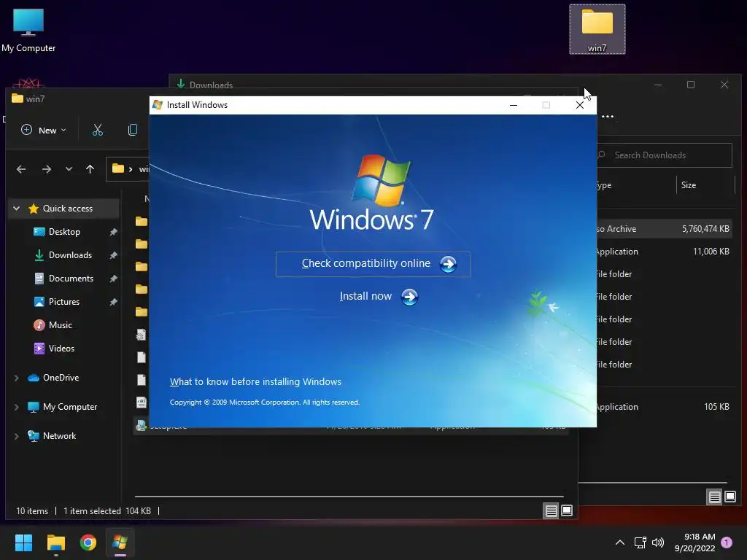Open the Windows Start menu
Viewport: 747px width, 560px height.
23,542
